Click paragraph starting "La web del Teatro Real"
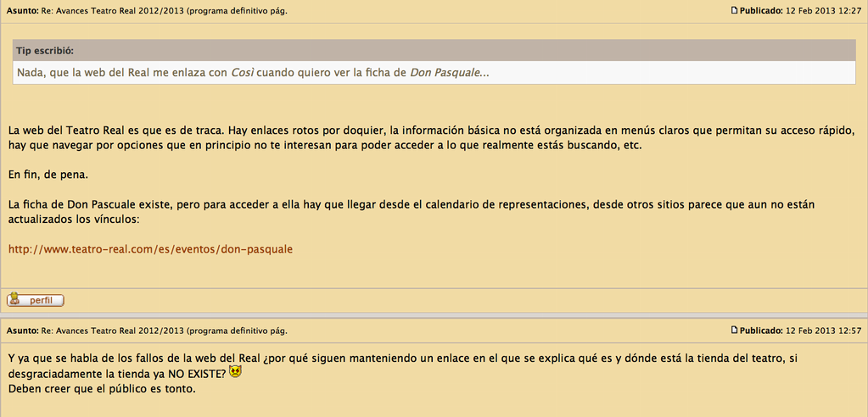 pos(424,137)
